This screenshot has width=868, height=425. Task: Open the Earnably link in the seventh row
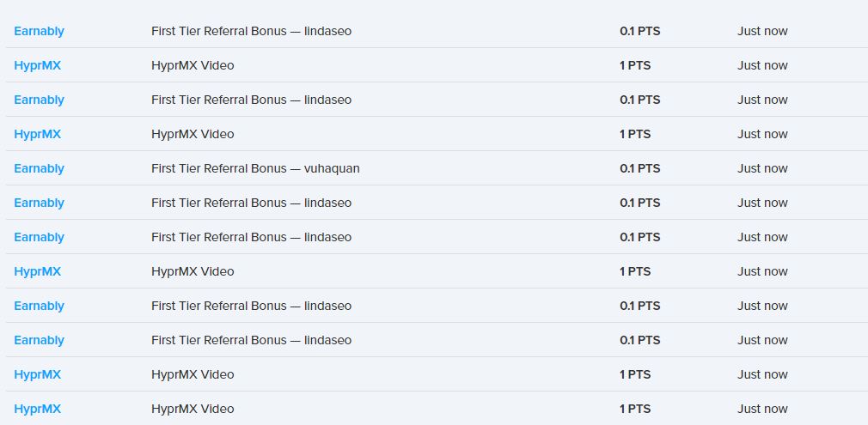39,237
